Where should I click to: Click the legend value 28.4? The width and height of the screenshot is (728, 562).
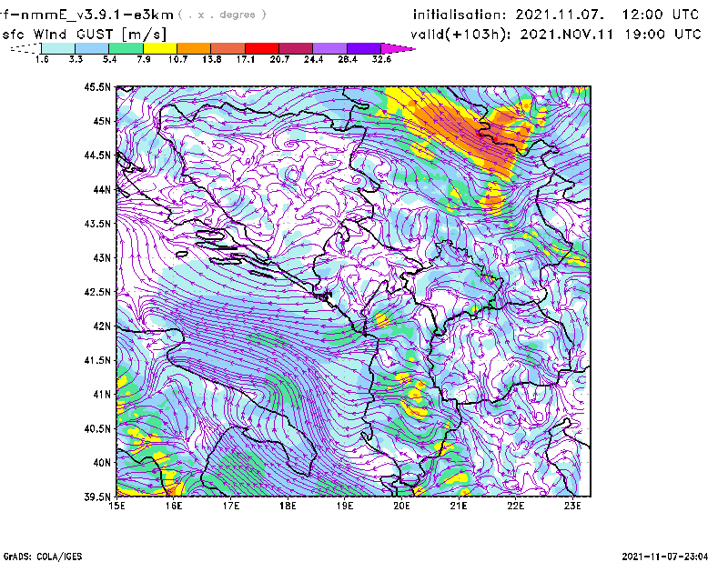(x=348, y=59)
